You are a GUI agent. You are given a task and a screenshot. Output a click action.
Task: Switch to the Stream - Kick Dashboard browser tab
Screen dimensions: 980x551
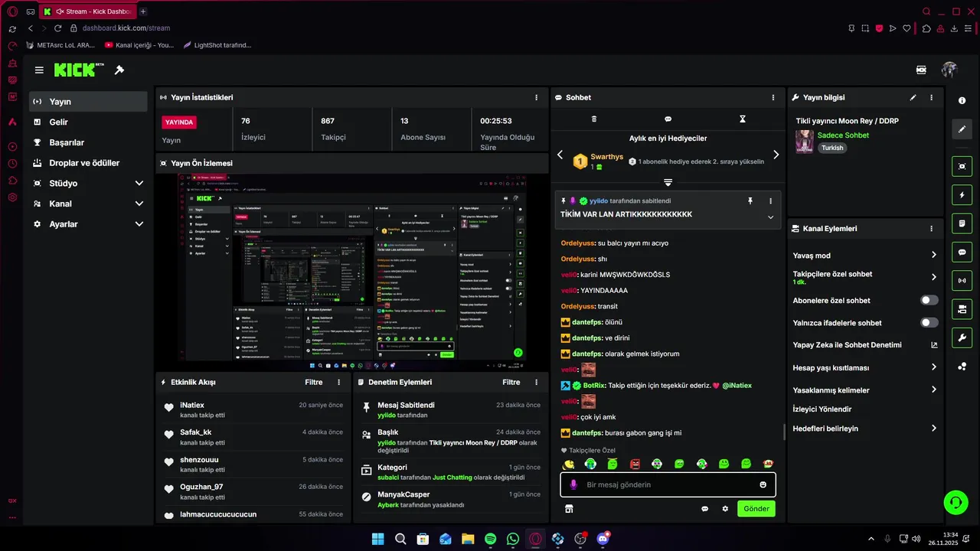coord(87,11)
